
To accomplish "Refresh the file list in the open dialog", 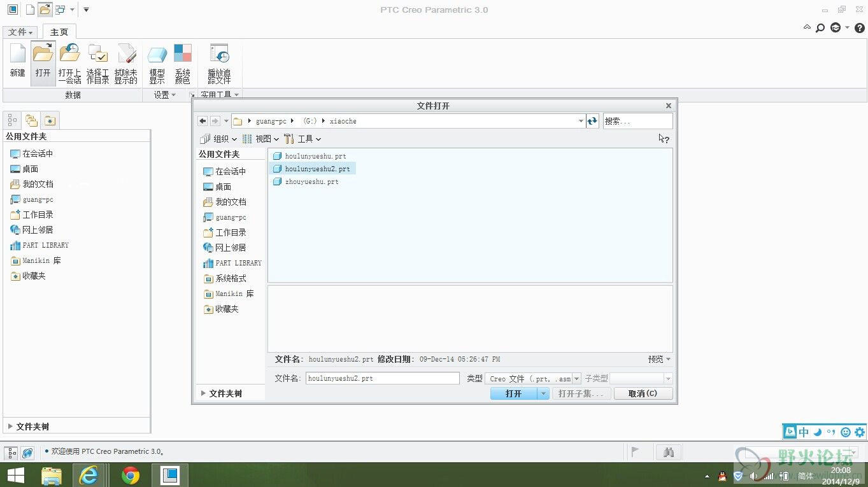I will click(593, 121).
